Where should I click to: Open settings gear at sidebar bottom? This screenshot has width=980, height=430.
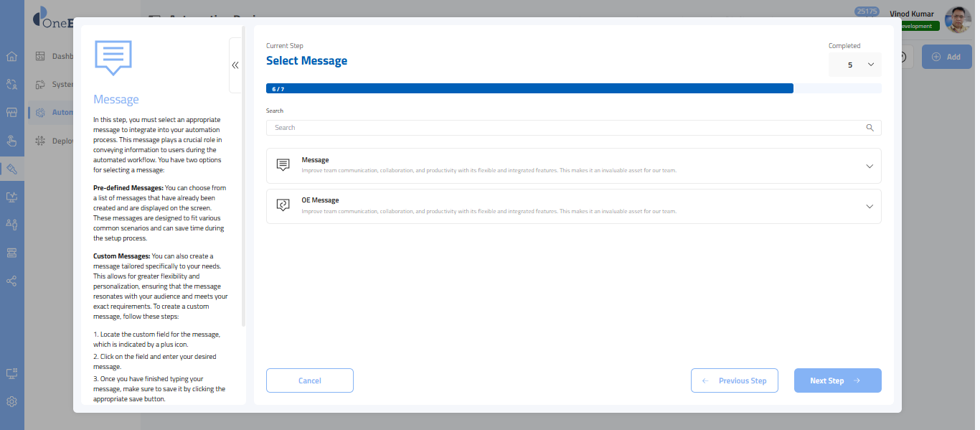point(11,401)
